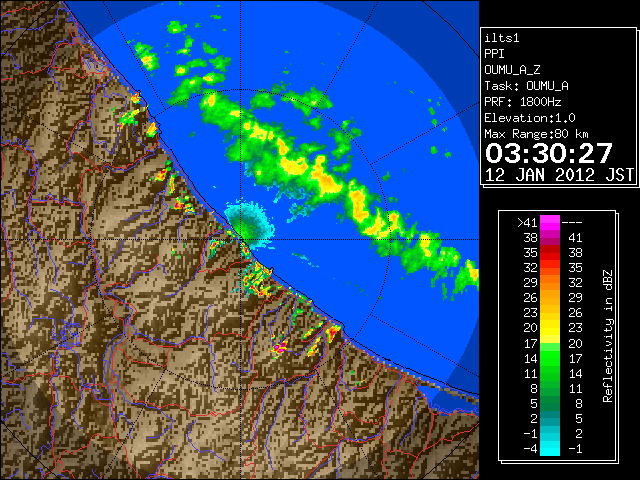
Task: Pick the dark green 5 dBZ swatch
Action: coord(550,403)
